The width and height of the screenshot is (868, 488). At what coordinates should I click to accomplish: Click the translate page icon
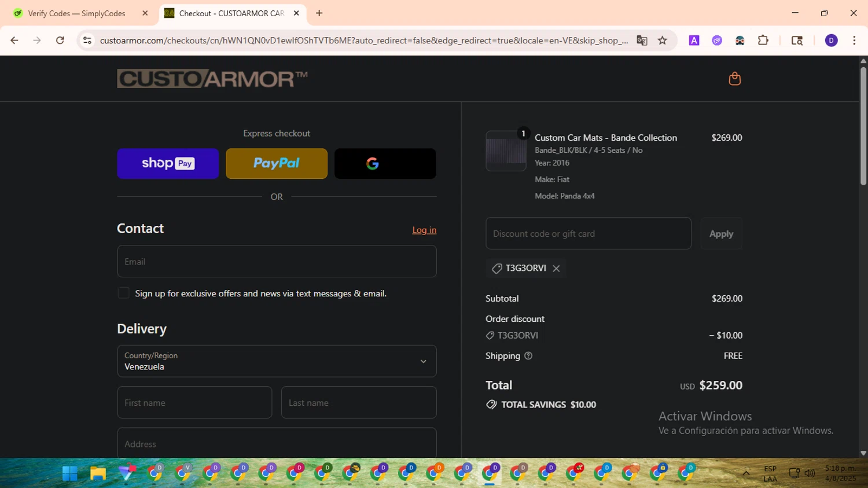[642, 41]
